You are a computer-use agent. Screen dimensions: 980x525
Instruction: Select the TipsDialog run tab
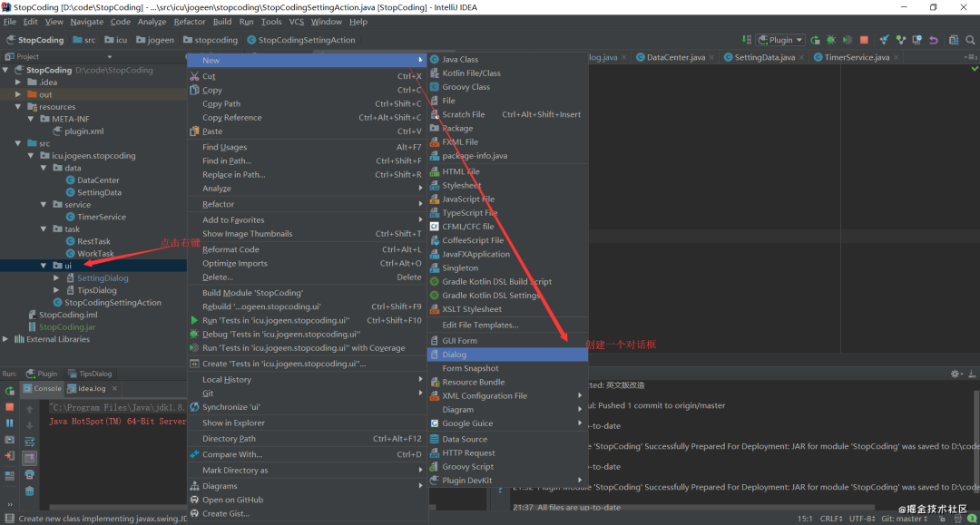coord(90,374)
